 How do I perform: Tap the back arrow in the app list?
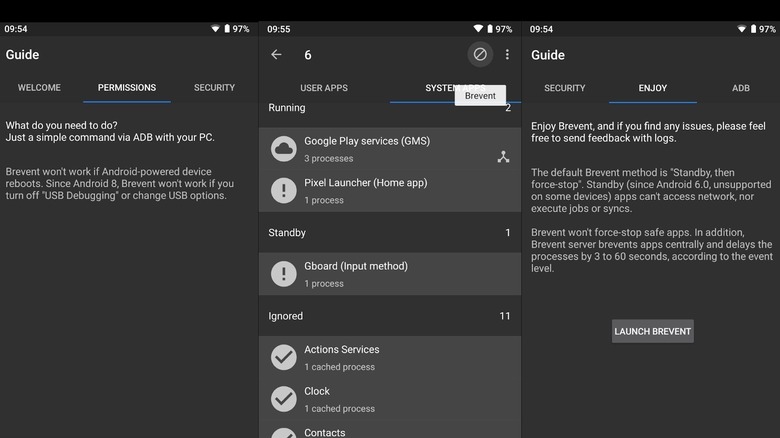[276, 54]
